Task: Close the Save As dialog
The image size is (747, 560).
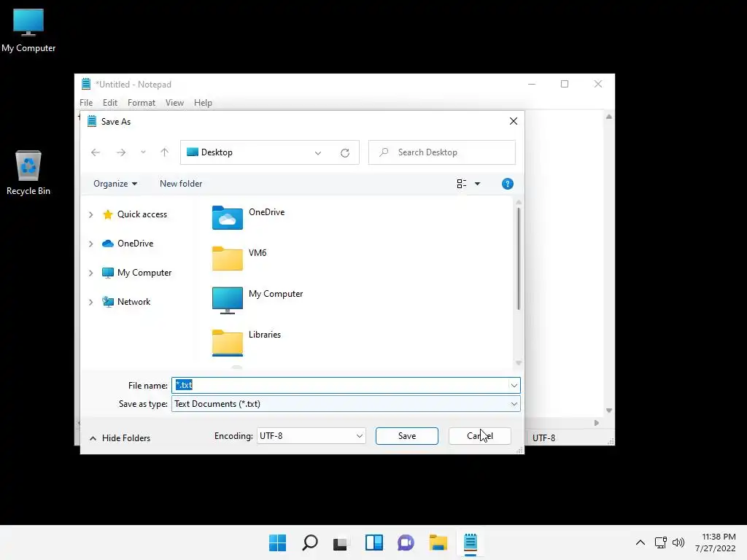Action: coord(513,122)
